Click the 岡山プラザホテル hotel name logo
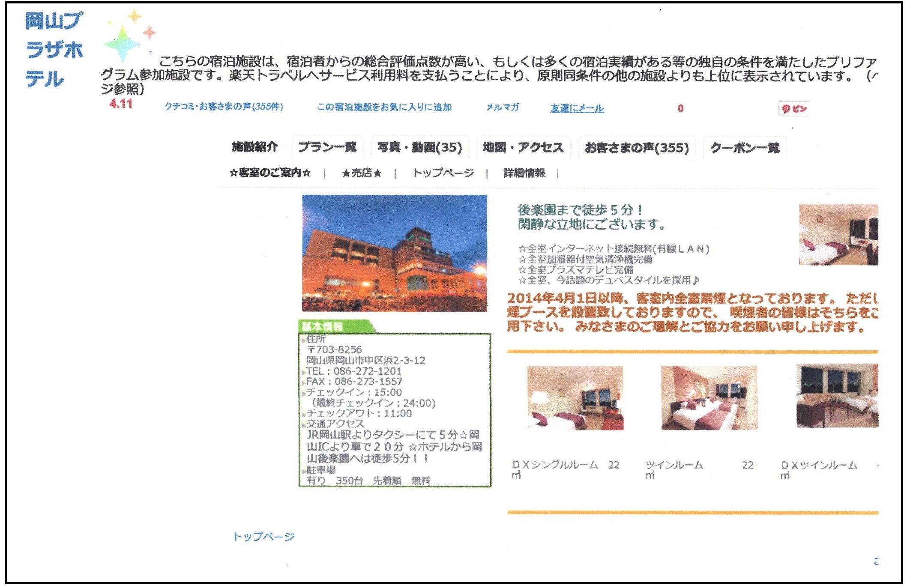 coord(54,50)
